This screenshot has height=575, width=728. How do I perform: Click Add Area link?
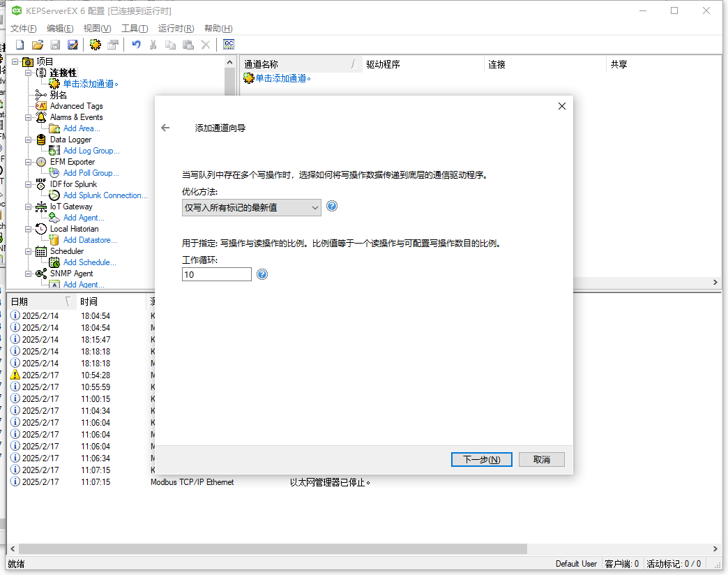[x=82, y=128]
